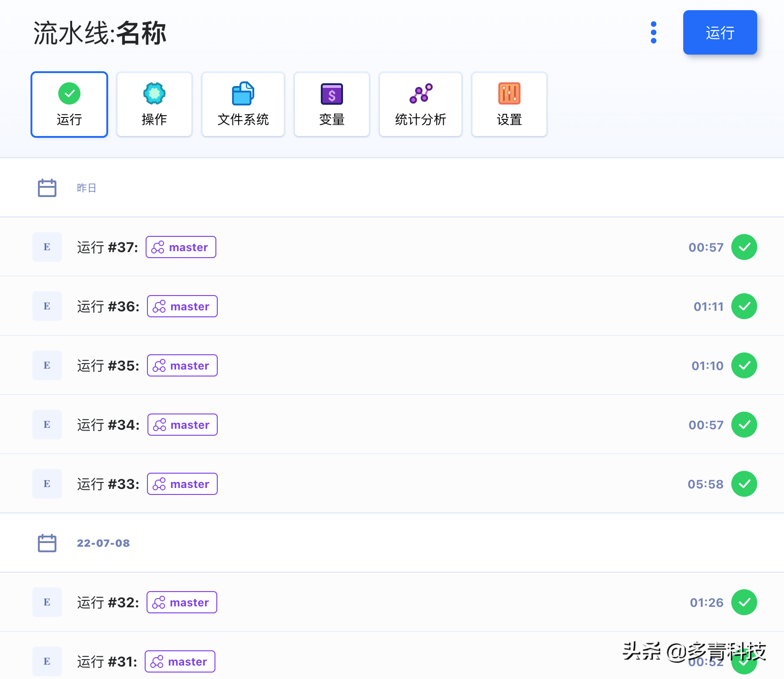Switch to the 设置 tab
This screenshot has height=679, width=784.
(x=509, y=105)
